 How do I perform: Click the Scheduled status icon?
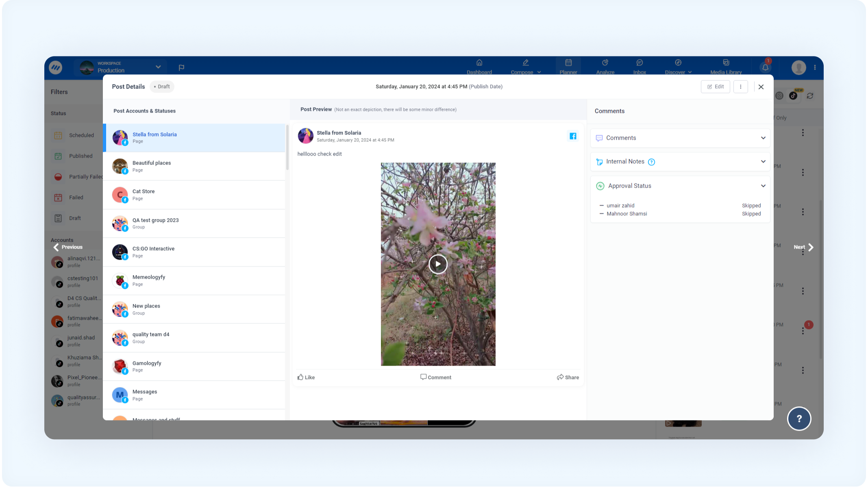[x=58, y=135]
